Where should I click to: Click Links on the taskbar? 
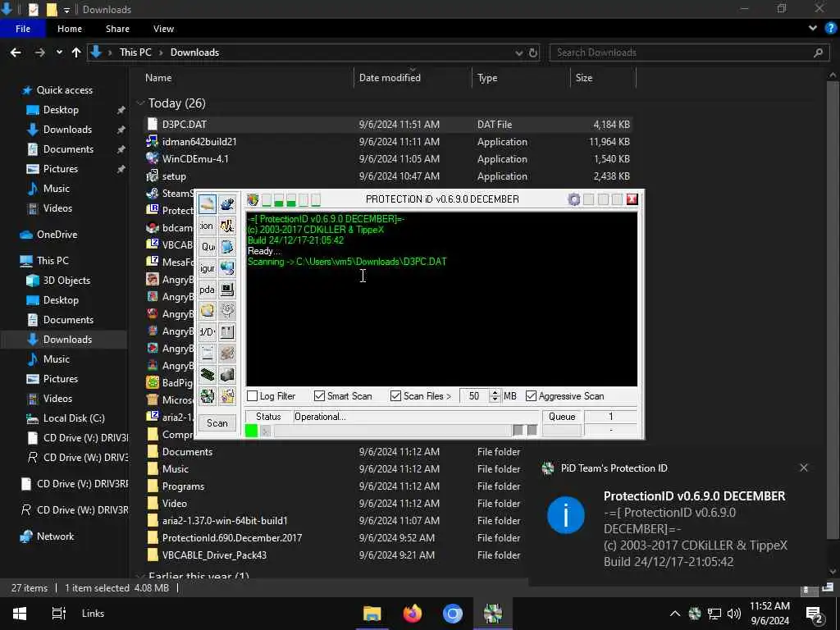coord(94,614)
